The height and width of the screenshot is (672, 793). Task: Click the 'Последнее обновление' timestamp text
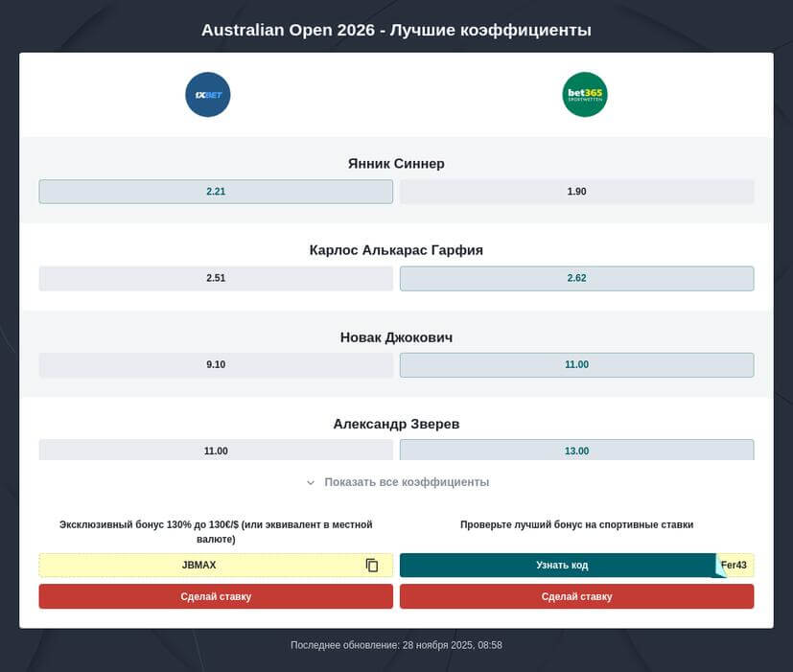[396, 644]
